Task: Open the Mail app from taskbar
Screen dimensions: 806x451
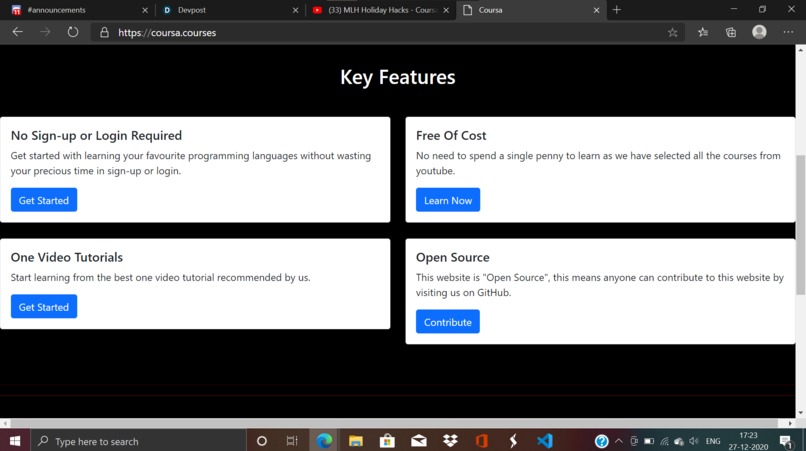Action: [x=419, y=441]
